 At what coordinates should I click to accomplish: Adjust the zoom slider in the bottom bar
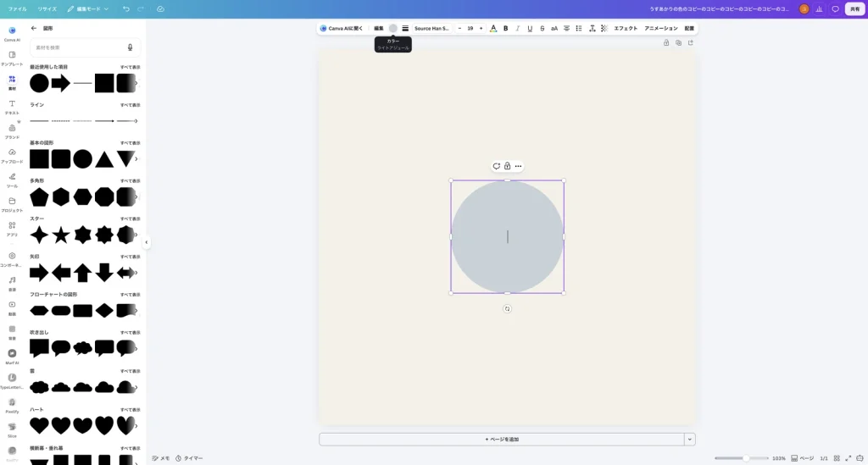(x=741, y=458)
